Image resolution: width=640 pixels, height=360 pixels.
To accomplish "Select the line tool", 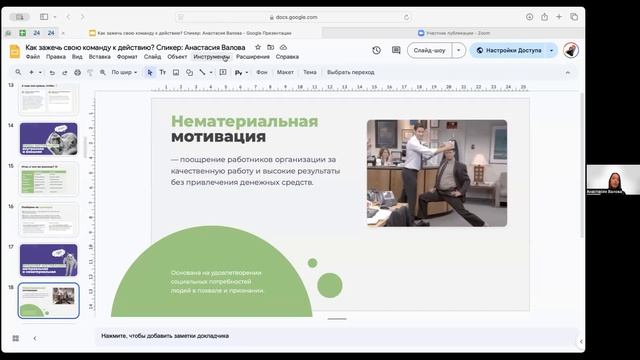I will click(x=202, y=72).
